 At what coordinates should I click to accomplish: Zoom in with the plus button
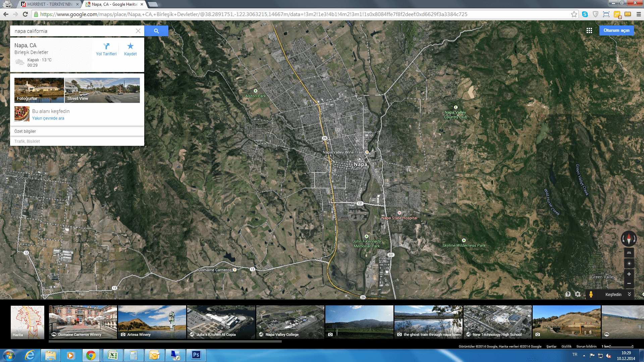click(629, 274)
